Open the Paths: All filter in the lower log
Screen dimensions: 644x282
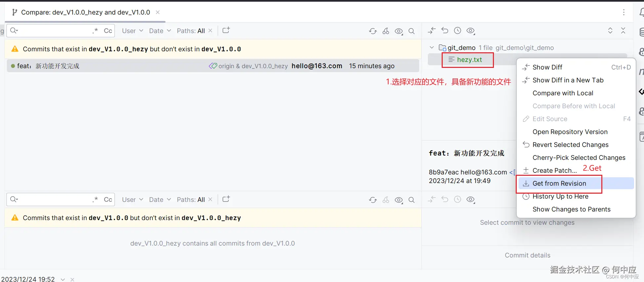(191, 200)
